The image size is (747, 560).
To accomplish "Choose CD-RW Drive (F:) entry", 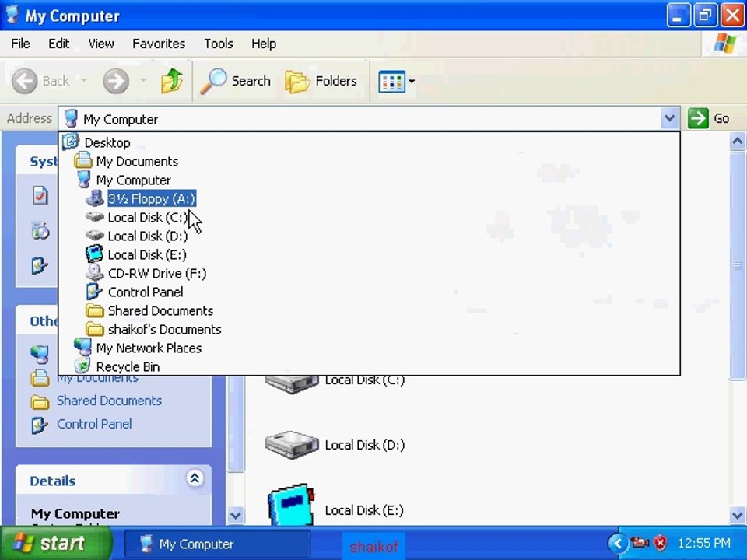I will pyautogui.click(x=156, y=273).
